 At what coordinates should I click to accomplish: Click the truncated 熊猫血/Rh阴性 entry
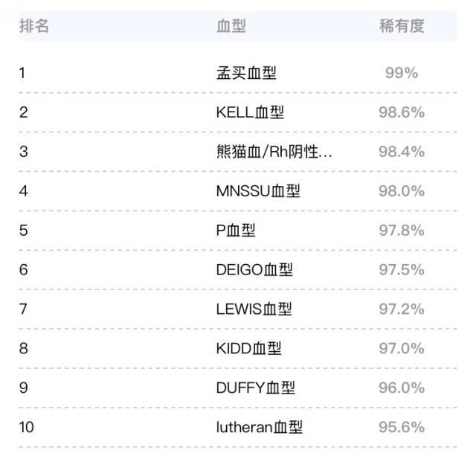(274, 152)
